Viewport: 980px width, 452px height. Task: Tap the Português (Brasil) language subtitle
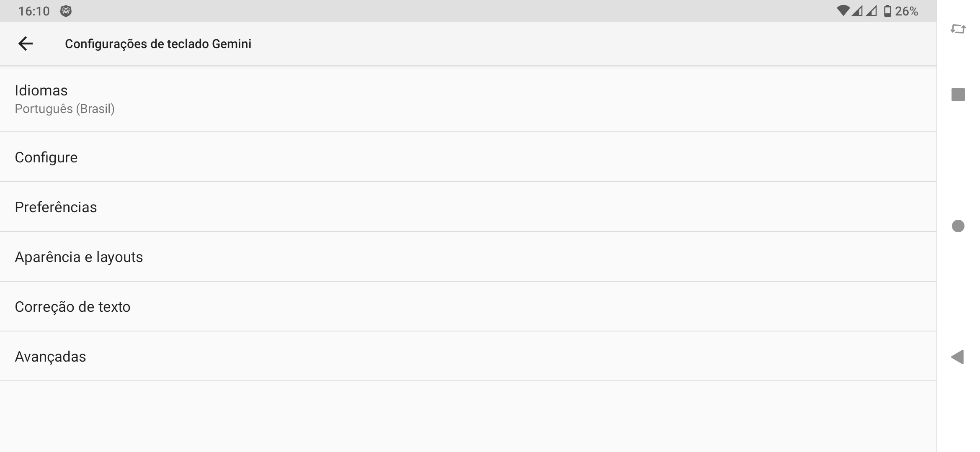[64, 109]
